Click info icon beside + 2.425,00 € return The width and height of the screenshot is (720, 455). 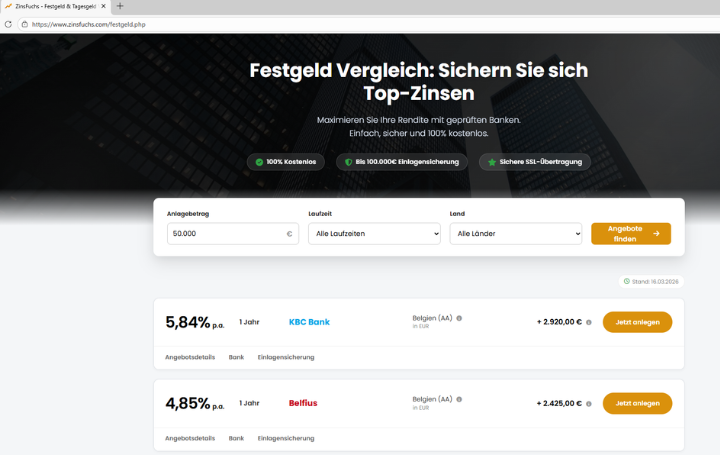(588, 404)
